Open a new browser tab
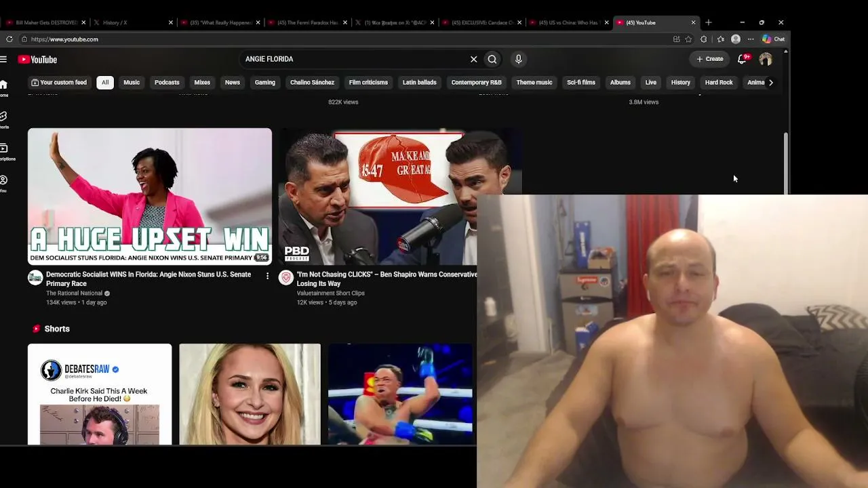Screen dimensions: 868x488 click(709, 22)
